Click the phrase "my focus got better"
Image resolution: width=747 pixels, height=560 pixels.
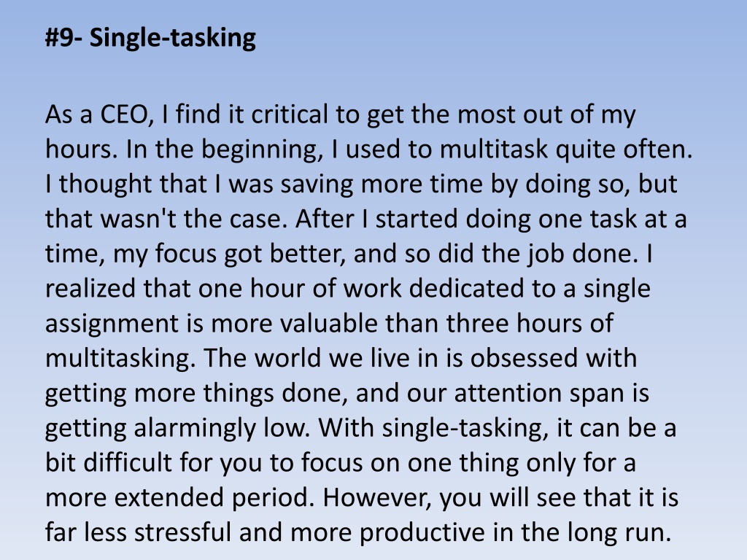pyautogui.click(x=228, y=254)
